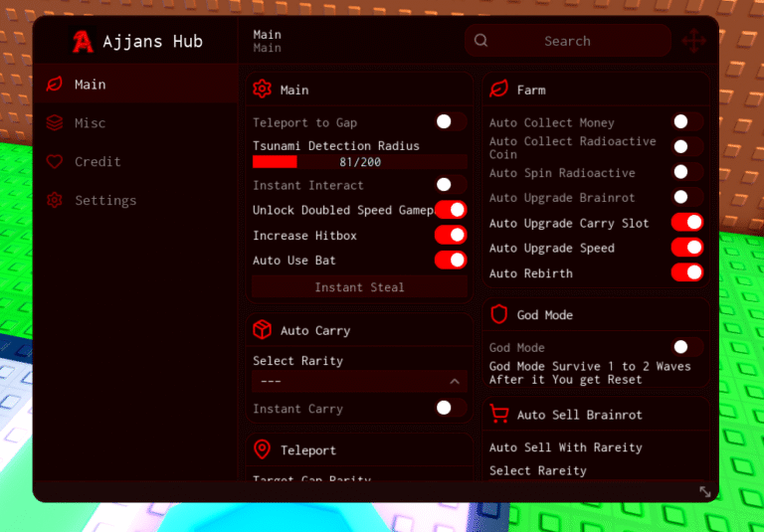Image resolution: width=764 pixels, height=532 pixels.
Task: Click the Tsunami Detection Radius slider bar
Action: point(359,162)
